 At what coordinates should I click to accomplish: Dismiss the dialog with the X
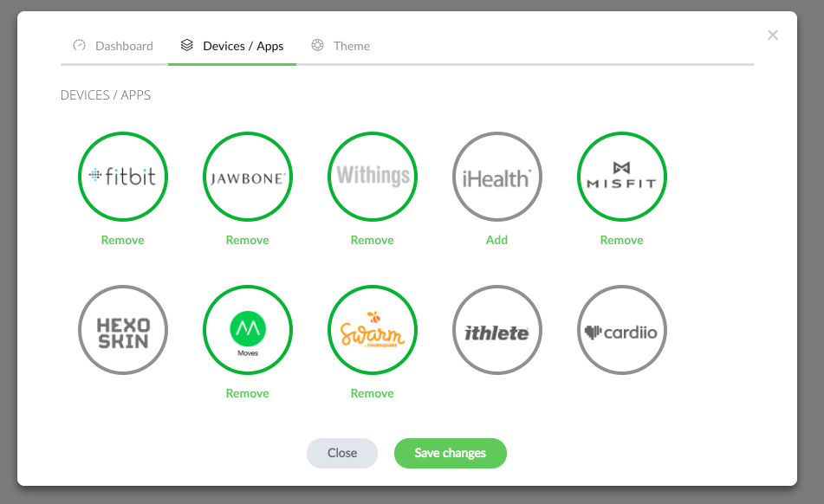pyautogui.click(x=773, y=36)
